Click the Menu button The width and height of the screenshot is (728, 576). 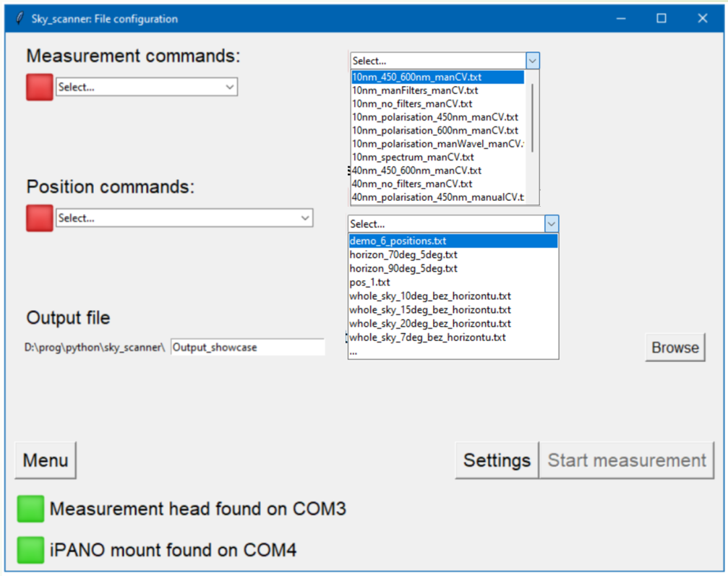[x=46, y=460]
